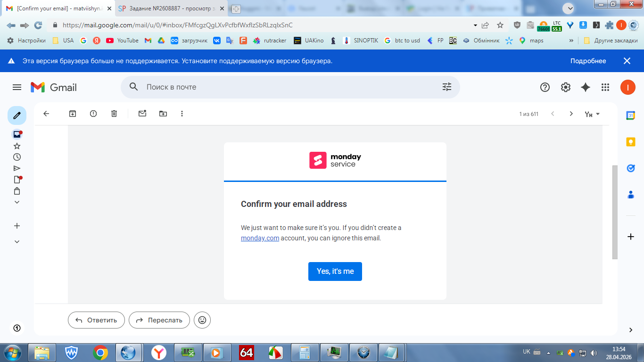This screenshot has height=362, width=644.
Task: Open Google Keep side panel
Action: click(x=631, y=142)
